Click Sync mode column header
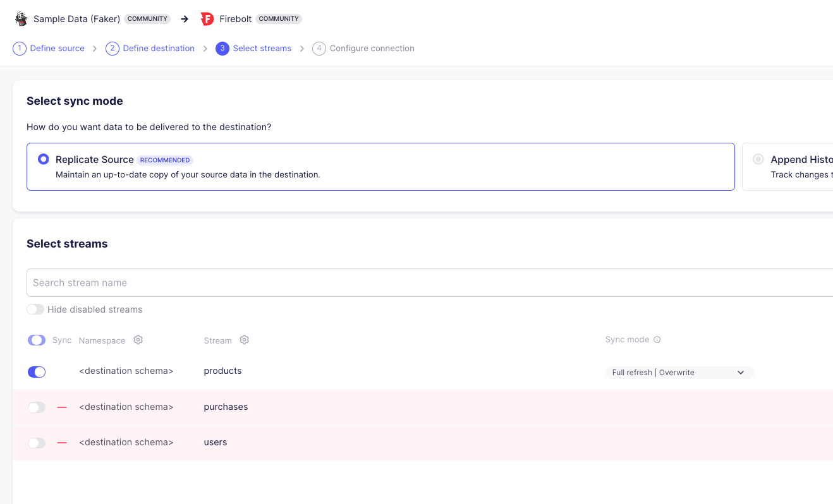833x504 pixels. tap(627, 340)
